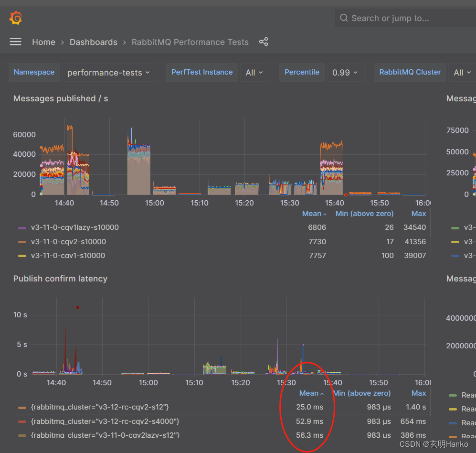Click the RabbitMQ Cluster variable label

410,72
